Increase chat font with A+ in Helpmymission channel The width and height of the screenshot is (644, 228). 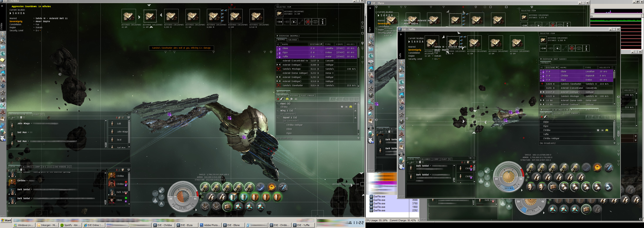point(13,117)
